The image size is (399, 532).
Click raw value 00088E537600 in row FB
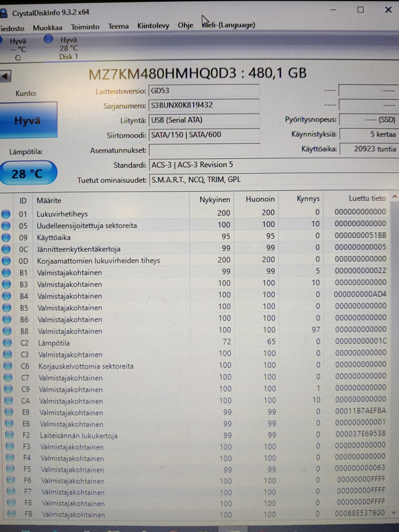[x=360, y=513]
